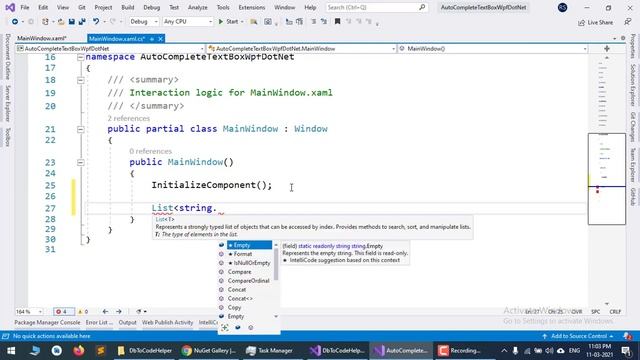Click the uncomment lines toolbar icon

tap(324, 22)
